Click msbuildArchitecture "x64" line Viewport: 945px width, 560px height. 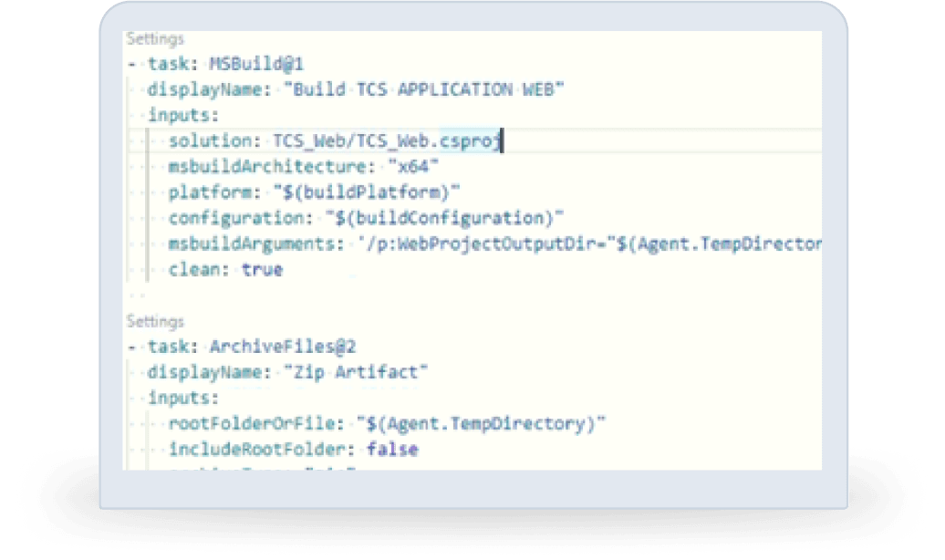coord(303,167)
